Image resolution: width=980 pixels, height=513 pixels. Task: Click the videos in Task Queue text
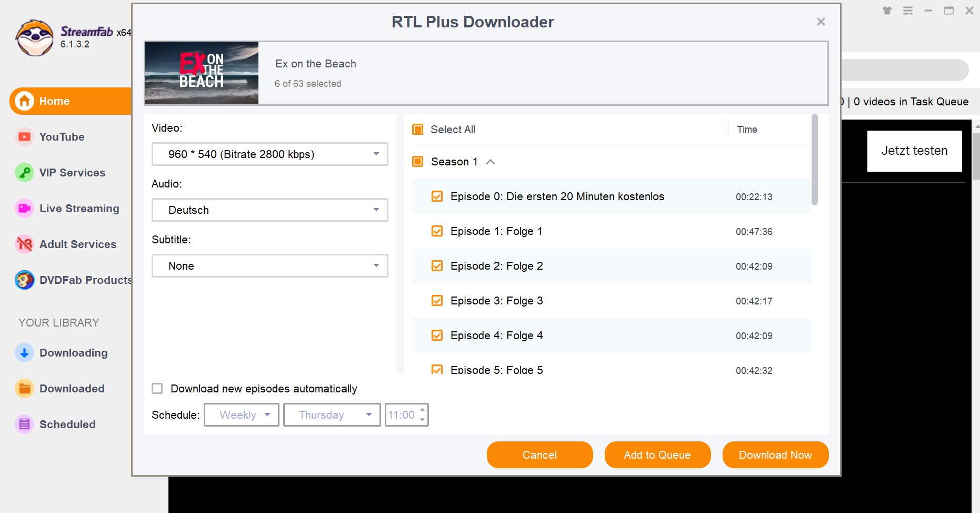[x=911, y=102]
